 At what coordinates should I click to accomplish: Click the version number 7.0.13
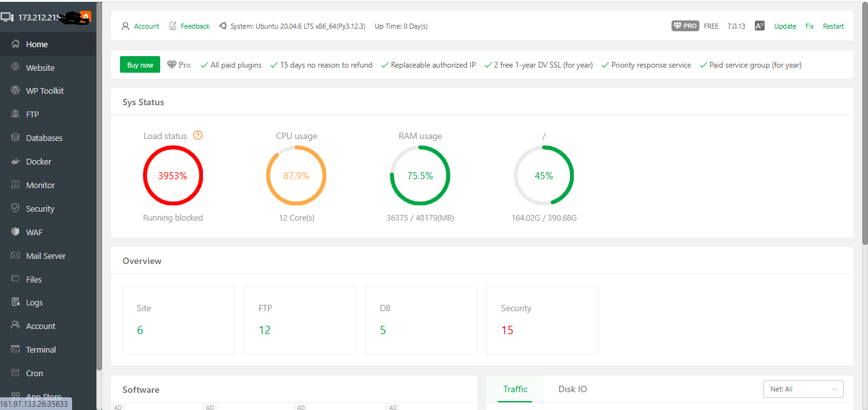[736, 26]
